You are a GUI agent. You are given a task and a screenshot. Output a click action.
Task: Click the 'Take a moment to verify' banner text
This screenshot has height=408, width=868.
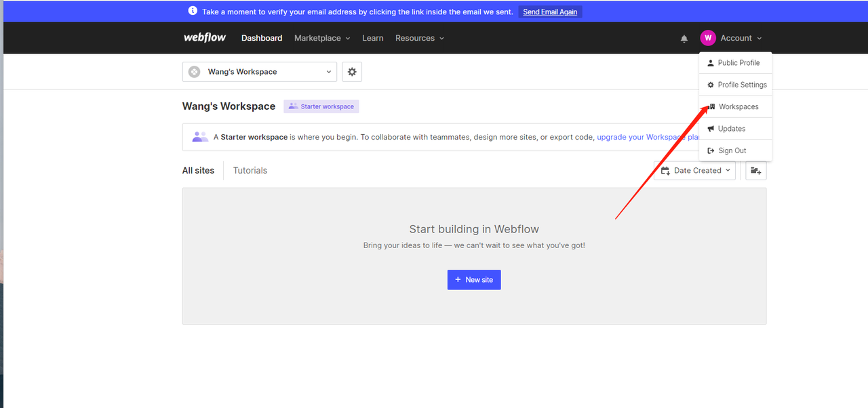pos(357,12)
